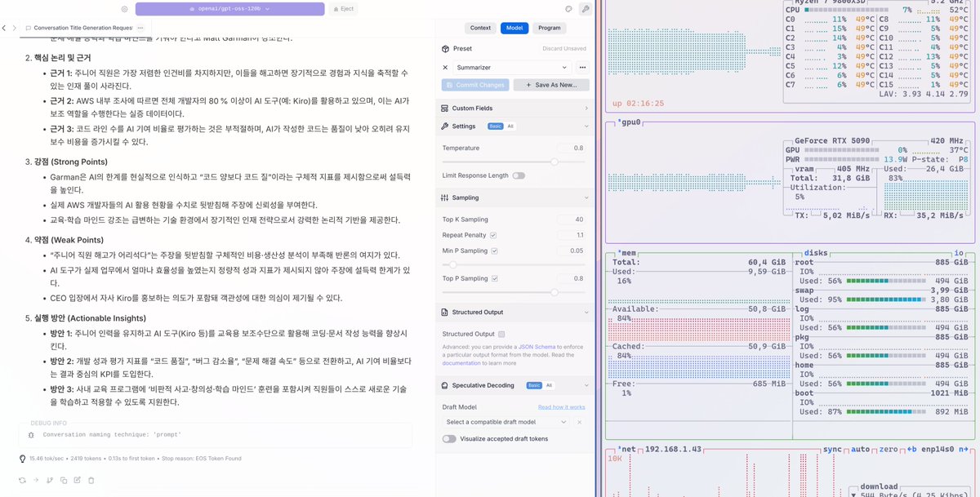Image resolution: width=980 pixels, height=497 pixels.
Task: Switch to the Program tab
Action: 549,27
